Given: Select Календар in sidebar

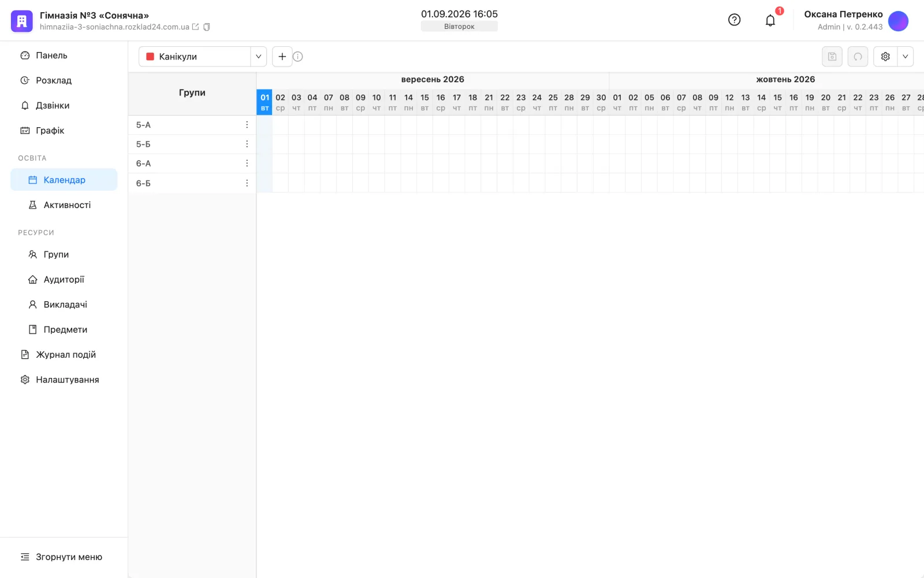Looking at the screenshot, I should click(x=64, y=180).
